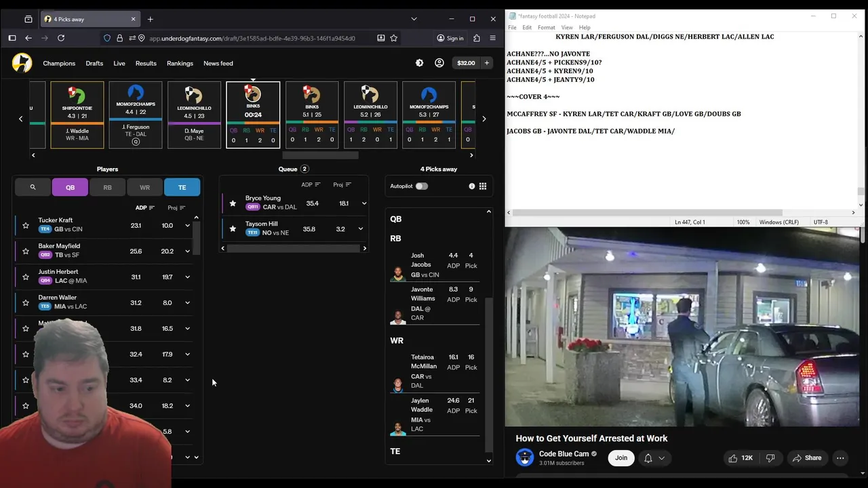Open the Rankings nav item
868x488 pixels.
pos(180,63)
